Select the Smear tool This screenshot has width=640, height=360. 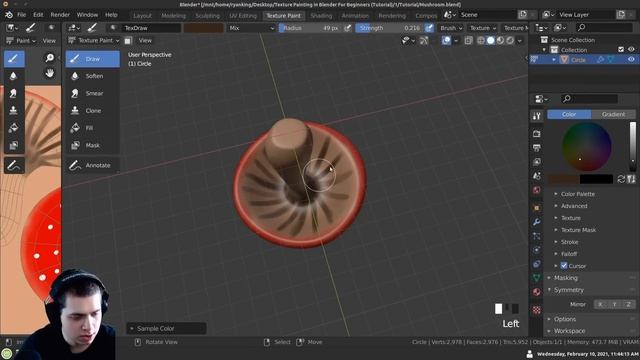(x=93, y=93)
